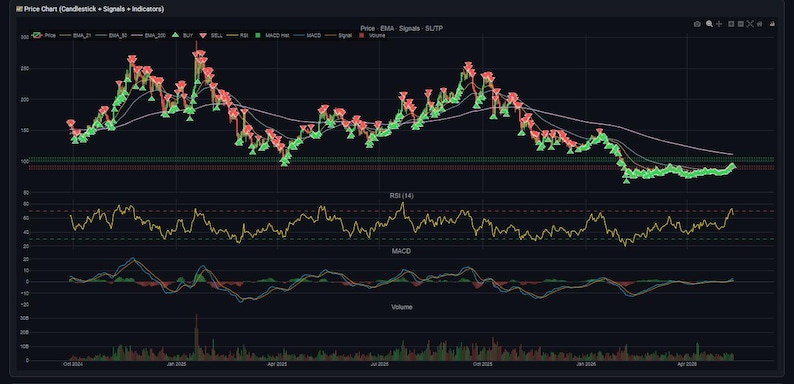Select the Zoom magnifier tool in modebar
Screen dimensions: 794x384
click(709, 24)
